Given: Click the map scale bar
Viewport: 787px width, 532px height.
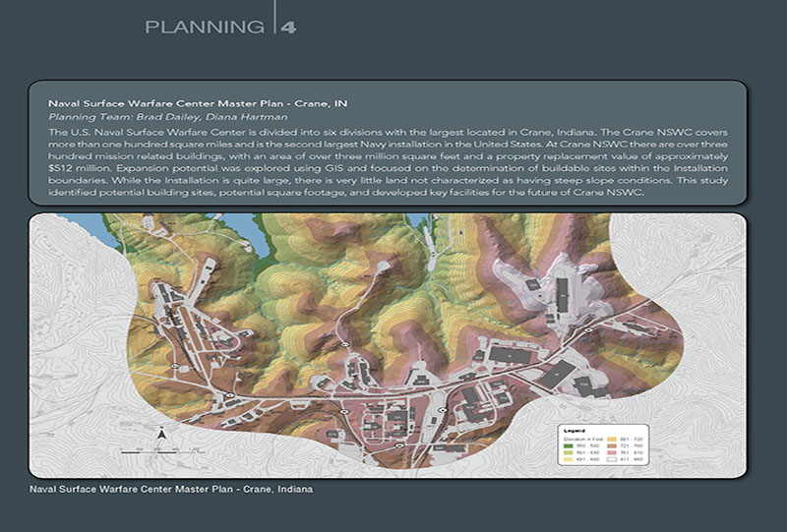Looking at the screenshot, I should [162, 451].
